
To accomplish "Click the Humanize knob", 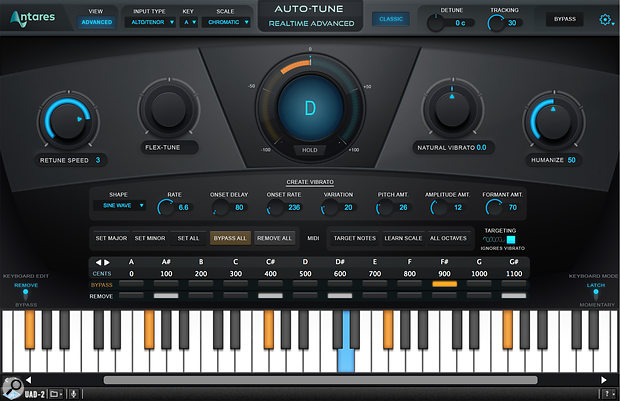I will click(x=554, y=121).
